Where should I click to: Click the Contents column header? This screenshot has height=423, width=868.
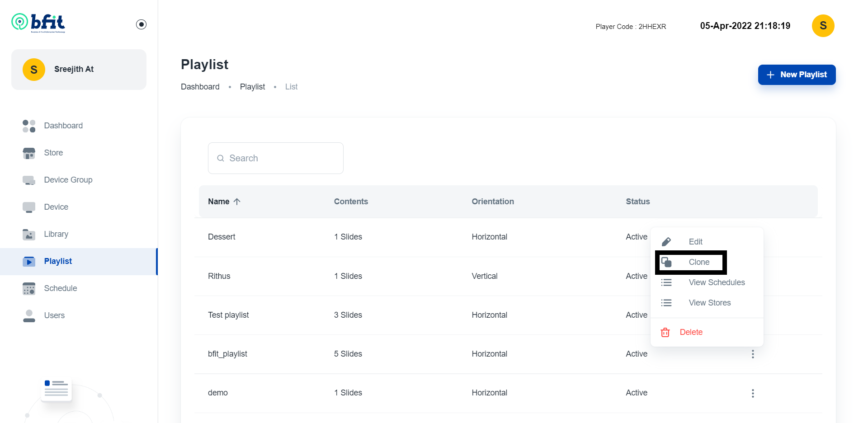point(351,202)
